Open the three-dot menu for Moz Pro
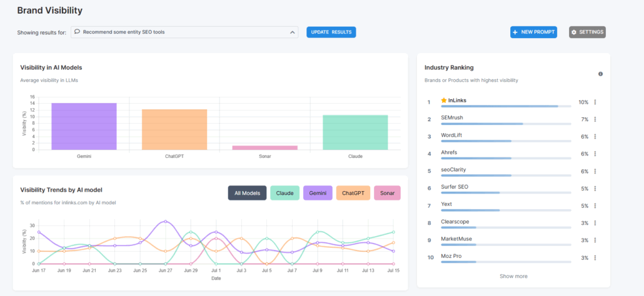This screenshot has width=644, height=296. click(595, 258)
